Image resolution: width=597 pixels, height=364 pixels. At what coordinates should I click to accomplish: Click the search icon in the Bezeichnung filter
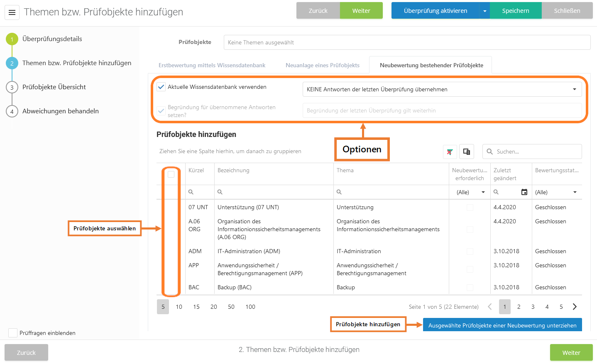[220, 192]
